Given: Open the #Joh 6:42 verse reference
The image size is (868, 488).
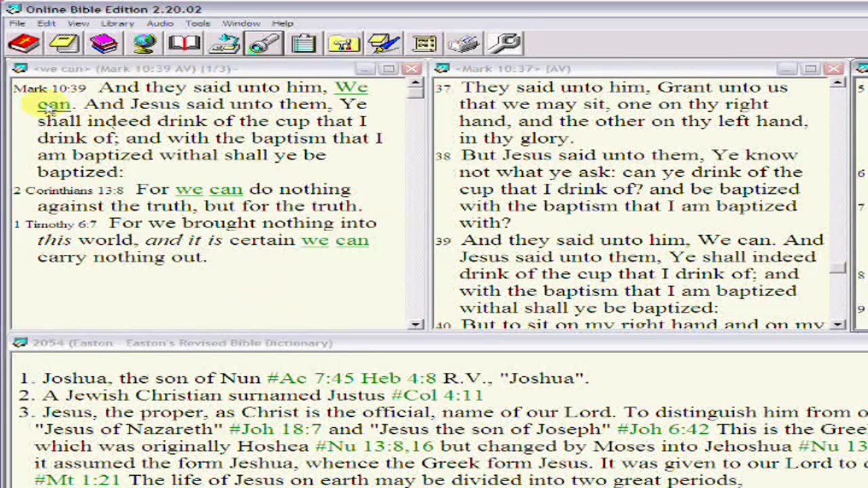Looking at the screenshot, I should tap(664, 429).
